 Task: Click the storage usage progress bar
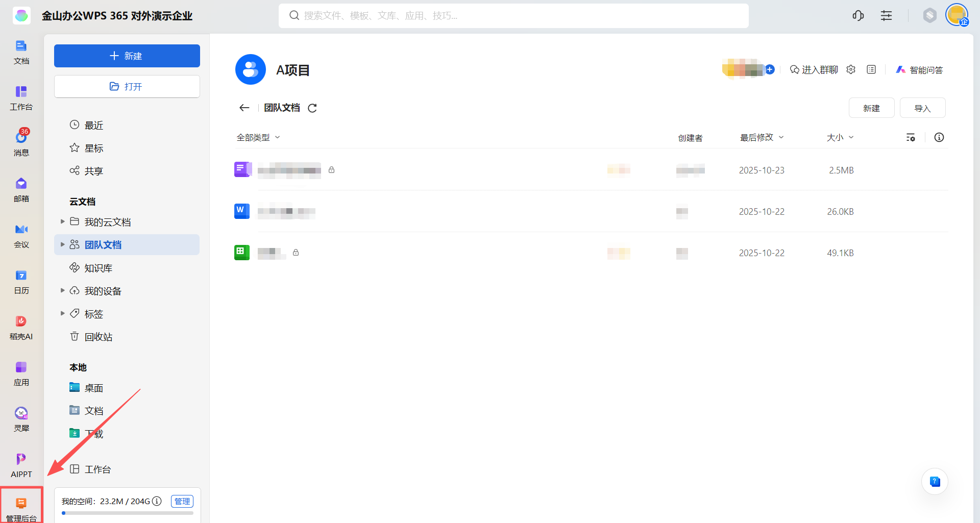(127, 513)
